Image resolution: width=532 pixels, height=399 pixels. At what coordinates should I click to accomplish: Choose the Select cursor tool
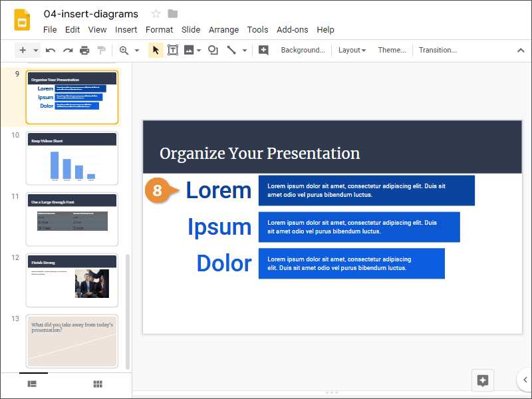pos(156,51)
